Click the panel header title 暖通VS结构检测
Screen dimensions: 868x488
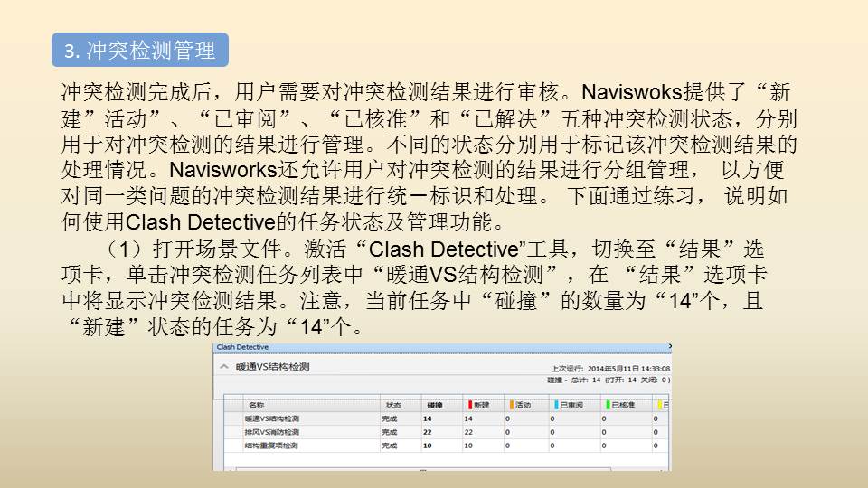click(272, 366)
